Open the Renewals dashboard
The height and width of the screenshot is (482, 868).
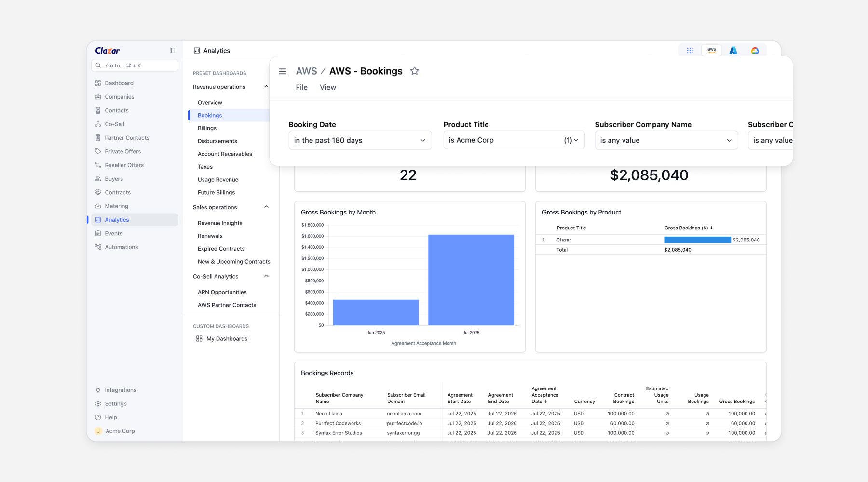tap(210, 236)
